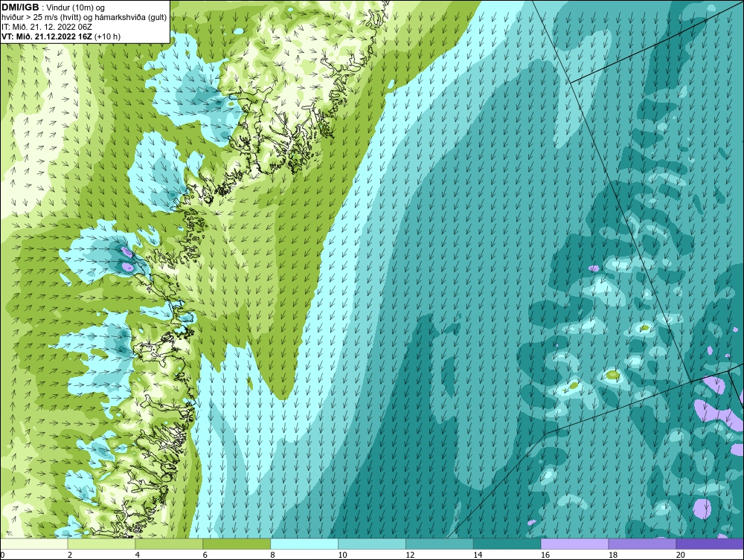
Task: Click the 12–14 m/s teal legend swatch
Action: coord(440,544)
